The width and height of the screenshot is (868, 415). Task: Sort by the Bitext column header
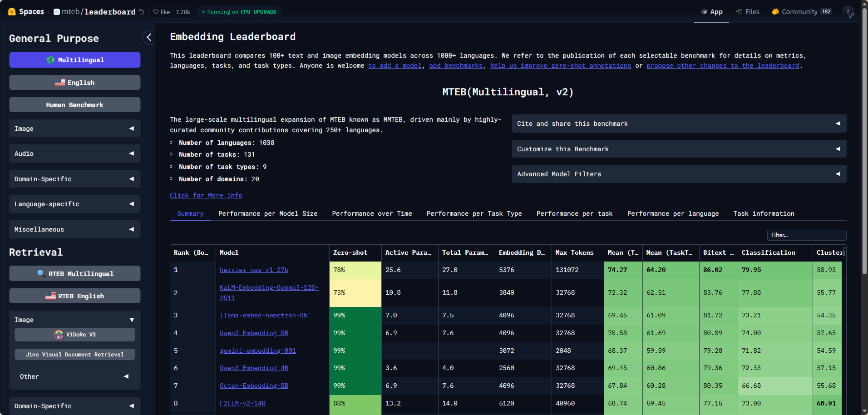pos(719,253)
